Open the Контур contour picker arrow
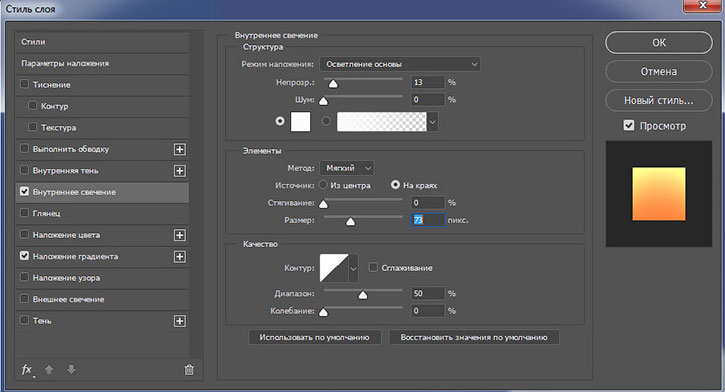This screenshot has height=392, width=725. 354,268
